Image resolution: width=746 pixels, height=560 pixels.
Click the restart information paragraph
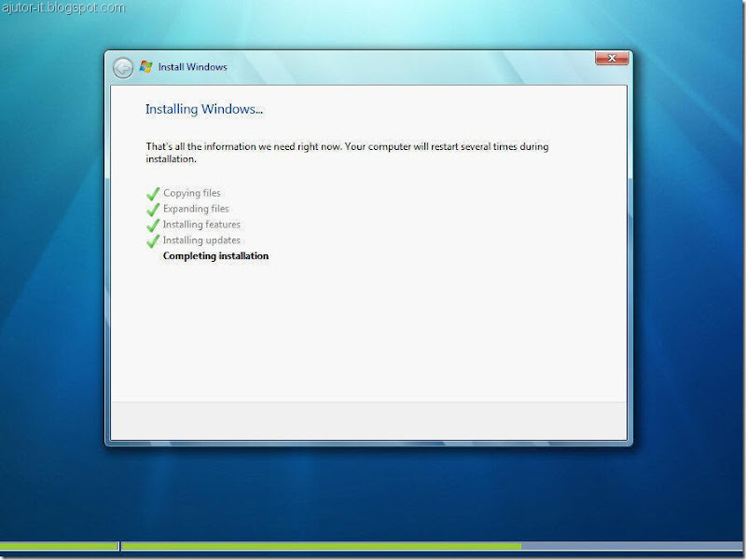click(347, 153)
